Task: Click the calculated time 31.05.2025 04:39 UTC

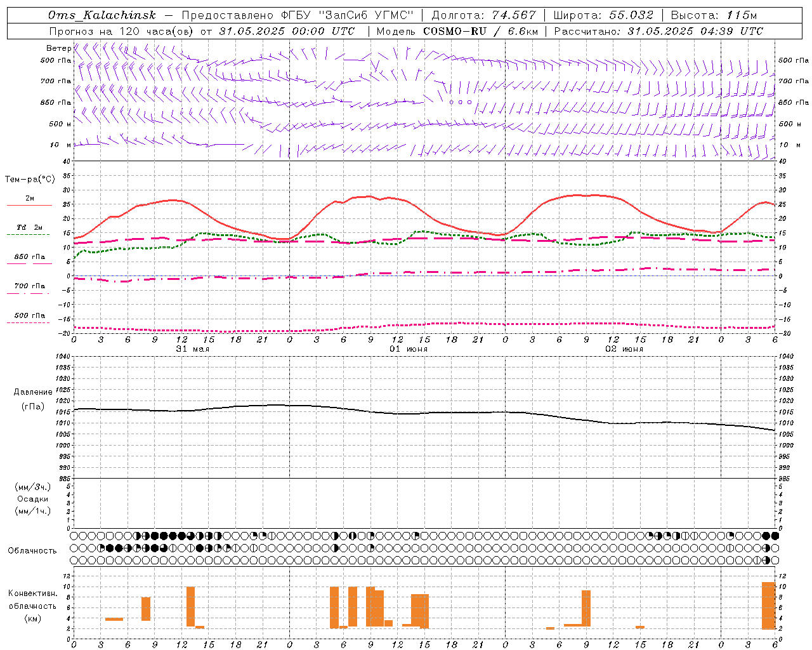Action: pyautogui.click(x=695, y=31)
